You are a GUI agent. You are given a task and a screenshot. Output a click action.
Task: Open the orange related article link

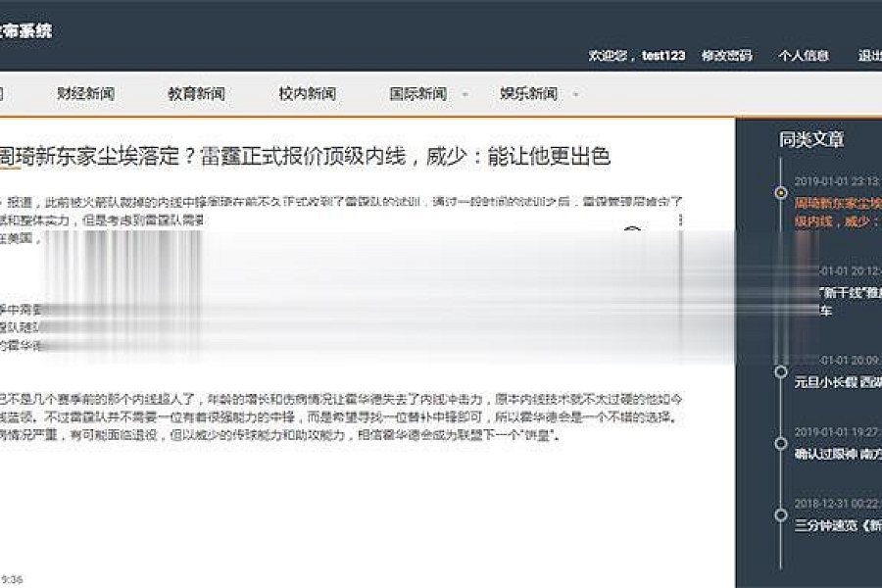click(x=838, y=212)
